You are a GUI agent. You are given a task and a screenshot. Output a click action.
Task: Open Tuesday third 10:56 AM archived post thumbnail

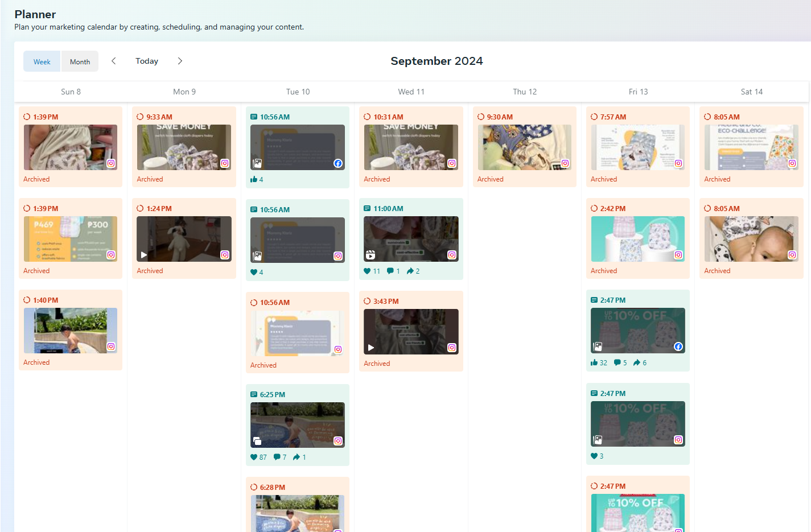298,333
